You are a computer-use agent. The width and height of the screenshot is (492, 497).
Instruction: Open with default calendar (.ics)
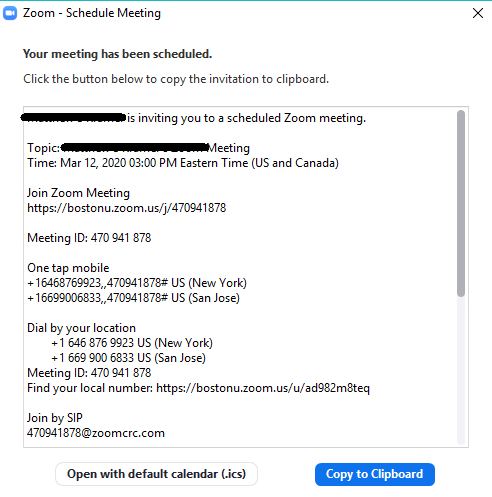coord(156,474)
